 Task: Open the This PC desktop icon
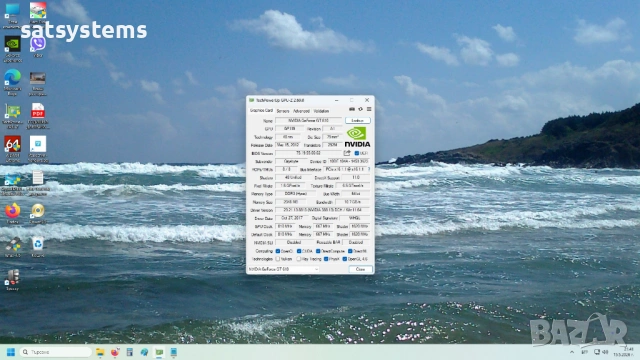click(x=13, y=11)
